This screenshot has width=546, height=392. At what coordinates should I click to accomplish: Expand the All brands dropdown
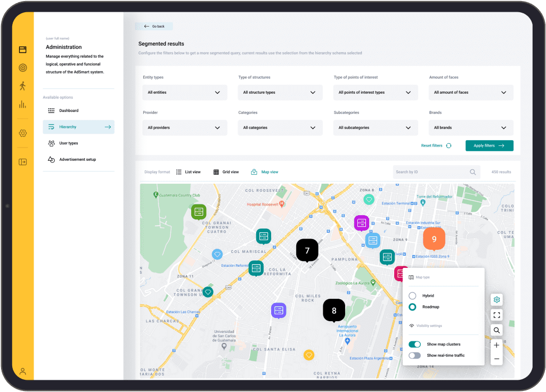pos(470,127)
